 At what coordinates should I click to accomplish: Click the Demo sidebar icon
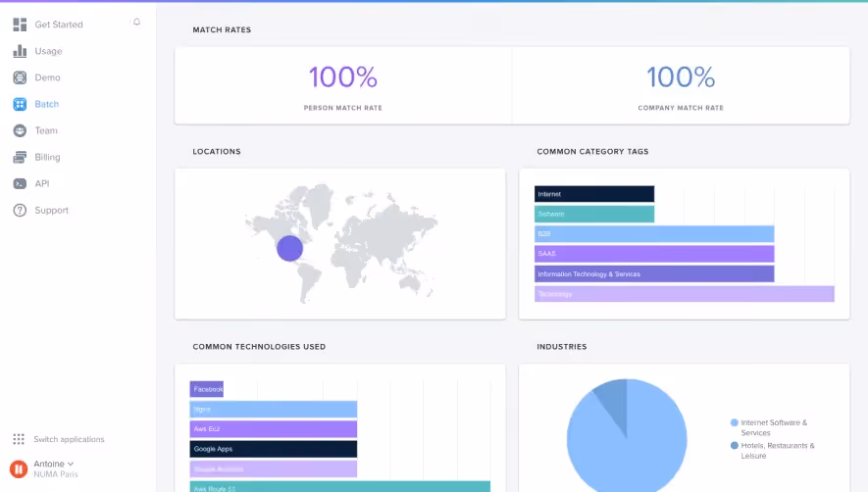[20, 77]
